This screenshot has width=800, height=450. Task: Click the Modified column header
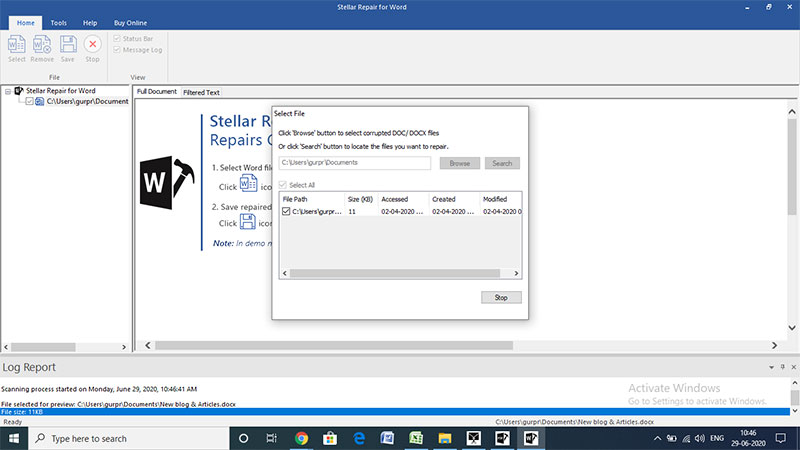(501, 199)
